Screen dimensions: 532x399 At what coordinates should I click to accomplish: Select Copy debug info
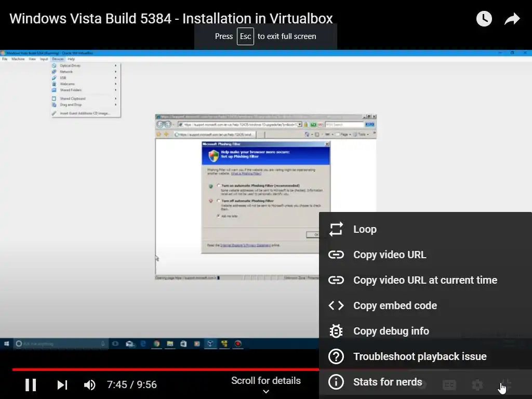[425, 331]
